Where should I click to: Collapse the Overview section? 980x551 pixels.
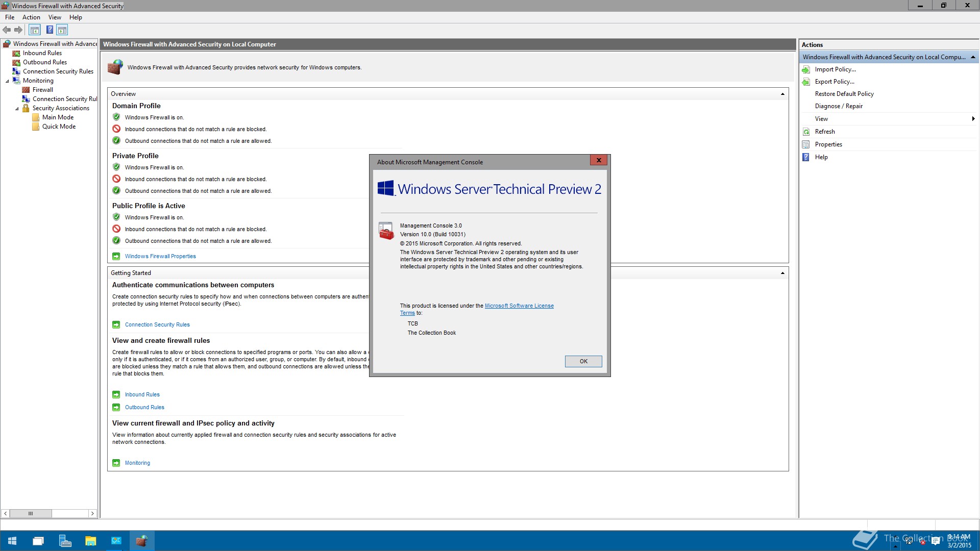(782, 94)
